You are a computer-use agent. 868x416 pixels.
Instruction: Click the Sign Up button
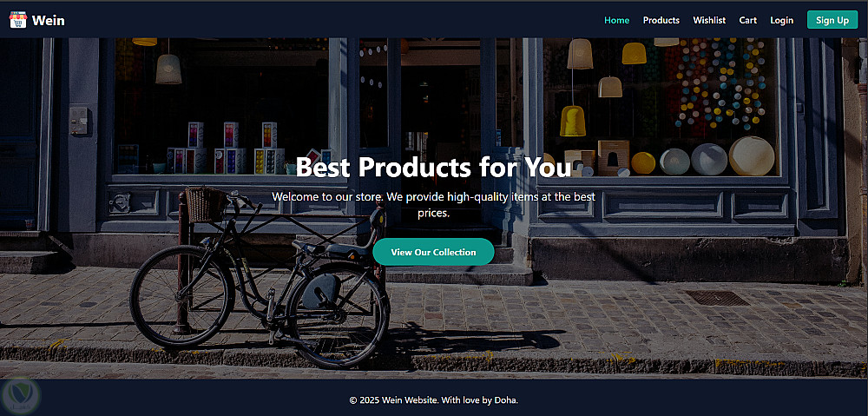click(832, 20)
